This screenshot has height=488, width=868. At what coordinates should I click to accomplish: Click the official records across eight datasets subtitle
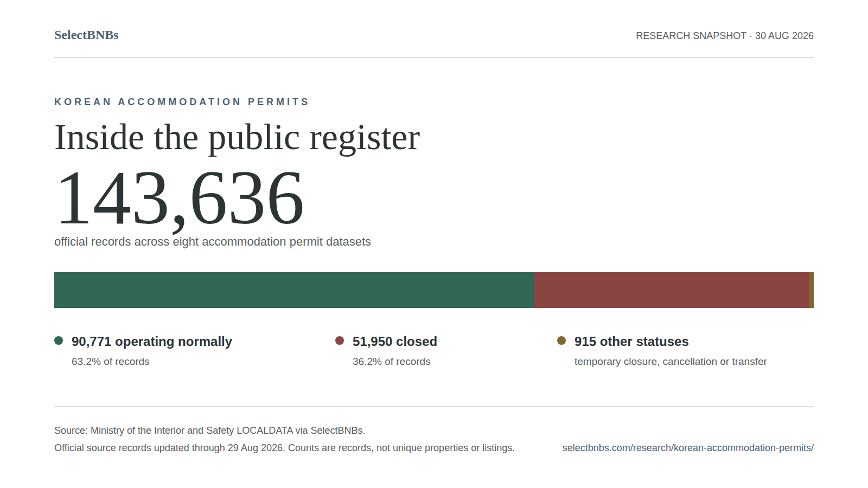[213, 242]
